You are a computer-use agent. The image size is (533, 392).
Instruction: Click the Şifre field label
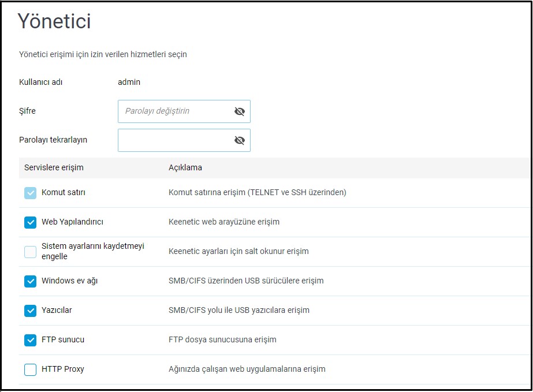click(27, 111)
